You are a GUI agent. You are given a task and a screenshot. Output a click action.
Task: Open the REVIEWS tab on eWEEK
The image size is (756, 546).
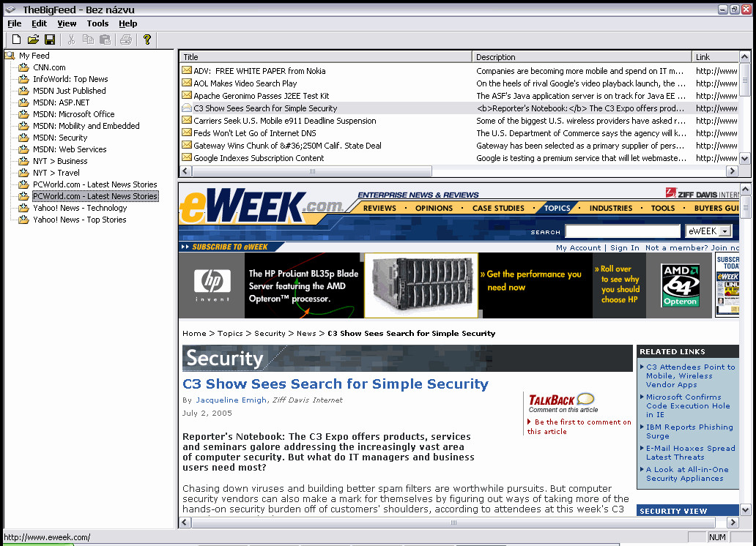coord(379,208)
